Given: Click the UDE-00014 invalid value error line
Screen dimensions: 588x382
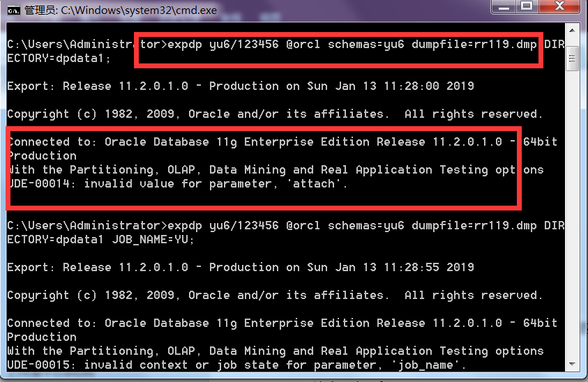Looking at the screenshot, I should (x=177, y=184).
